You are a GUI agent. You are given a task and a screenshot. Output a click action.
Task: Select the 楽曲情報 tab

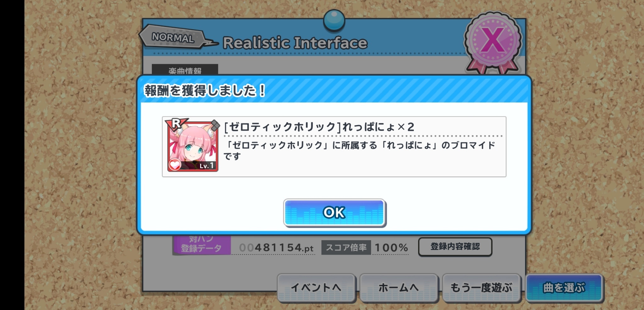[x=185, y=70]
